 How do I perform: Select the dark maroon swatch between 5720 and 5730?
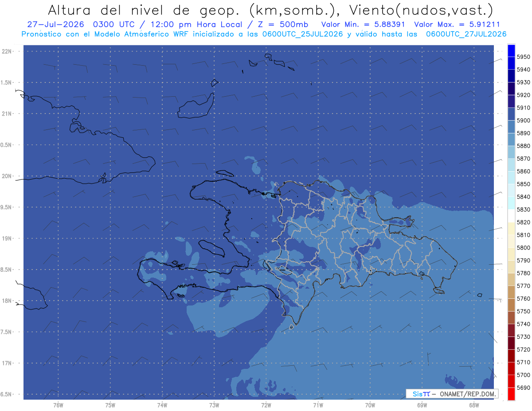coord(511,343)
